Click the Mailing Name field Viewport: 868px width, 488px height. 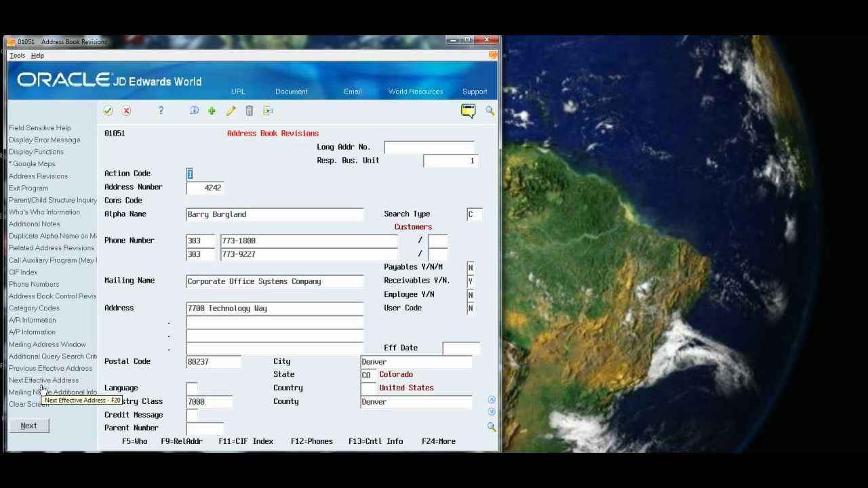pyautogui.click(x=275, y=281)
